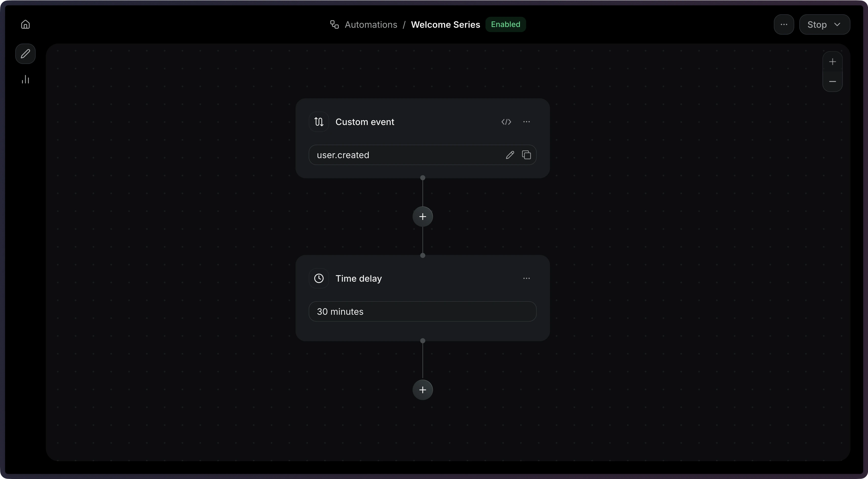Zoom out on the canvas
The image size is (868, 479).
click(x=832, y=81)
